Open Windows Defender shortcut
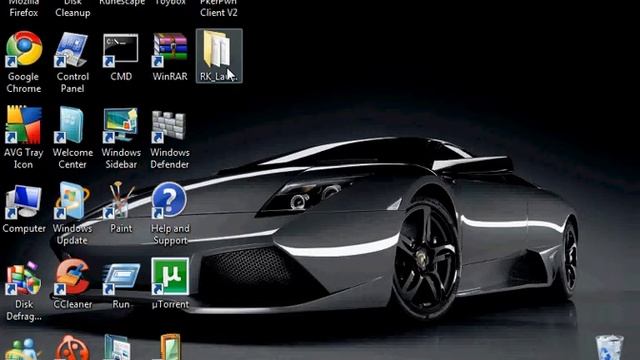Screen dimensions: 640x360 point(169,127)
